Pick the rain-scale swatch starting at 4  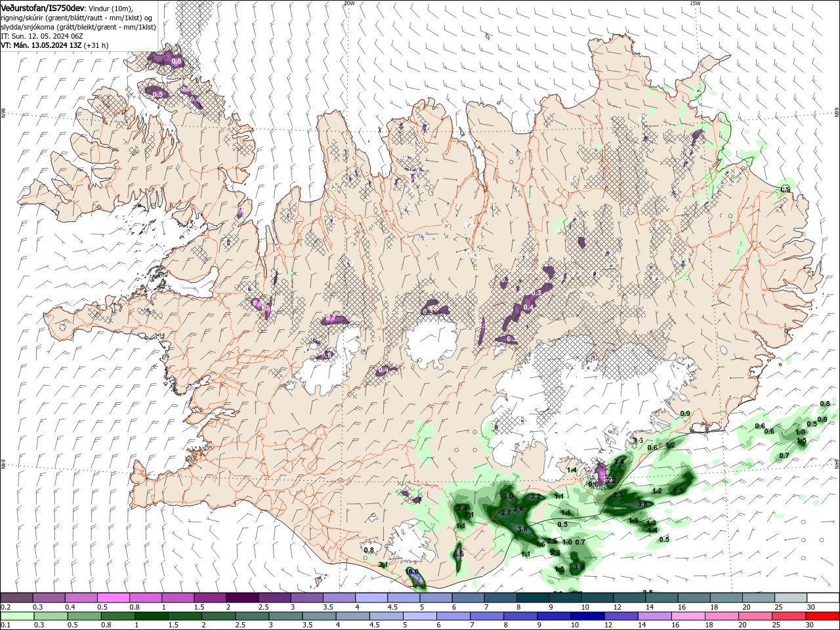point(352,616)
